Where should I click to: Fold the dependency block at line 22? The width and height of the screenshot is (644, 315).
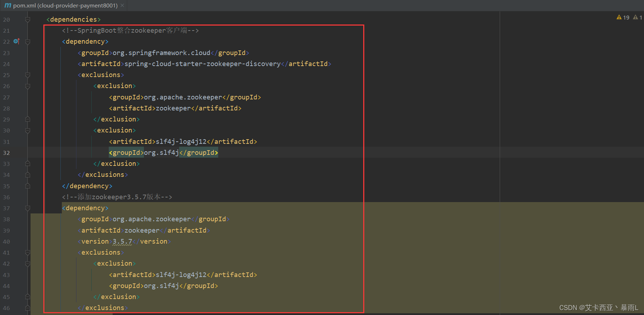[28, 42]
